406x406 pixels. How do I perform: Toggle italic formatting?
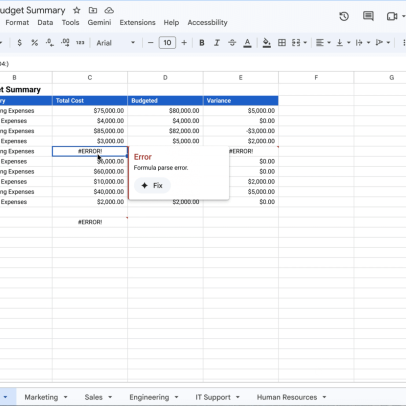point(217,43)
